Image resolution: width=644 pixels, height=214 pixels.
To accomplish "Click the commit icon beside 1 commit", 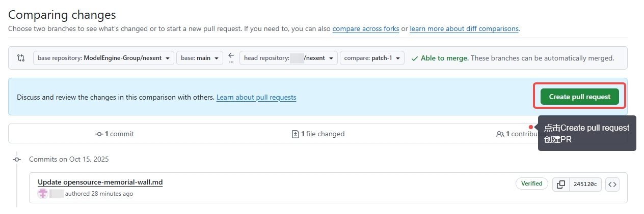I will (x=99, y=134).
